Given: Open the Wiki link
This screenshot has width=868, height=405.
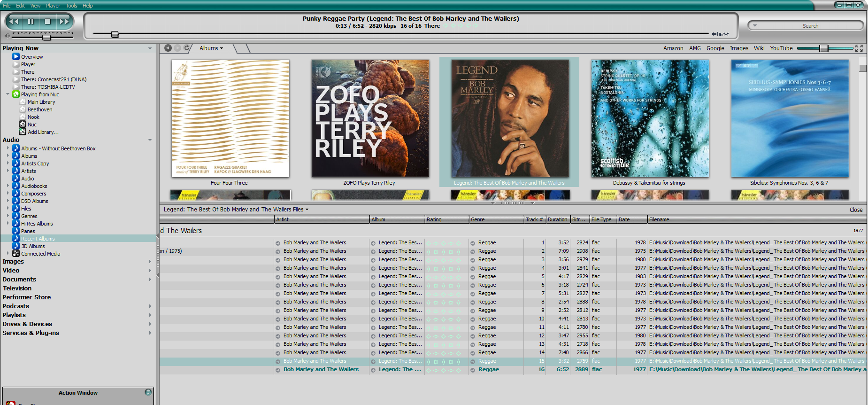Looking at the screenshot, I should (759, 48).
